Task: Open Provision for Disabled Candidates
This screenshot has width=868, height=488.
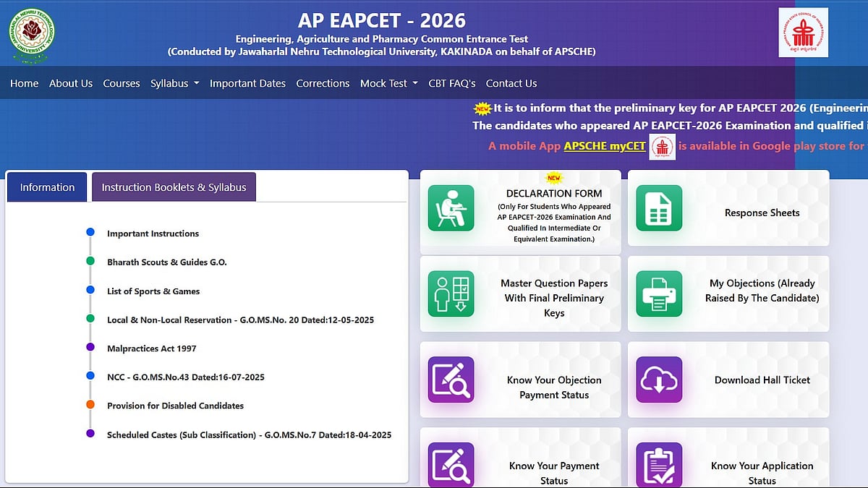Action: 175,406
